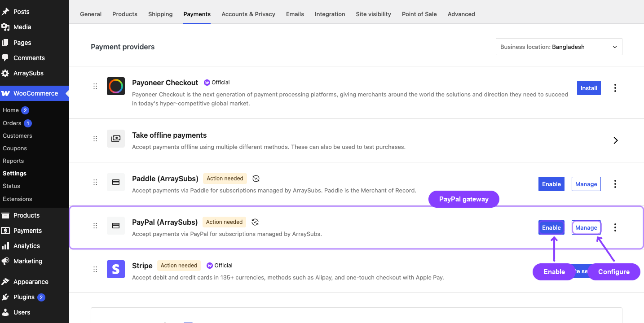Open the Accounts & Privacy tab

pyautogui.click(x=248, y=14)
